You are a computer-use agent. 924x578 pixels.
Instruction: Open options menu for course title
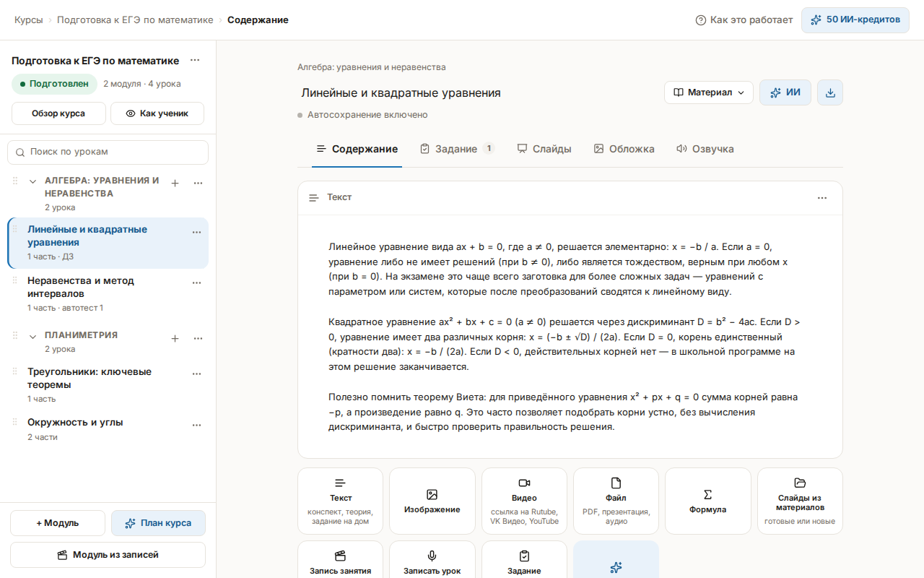pyautogui.click(x=195, y=61)
